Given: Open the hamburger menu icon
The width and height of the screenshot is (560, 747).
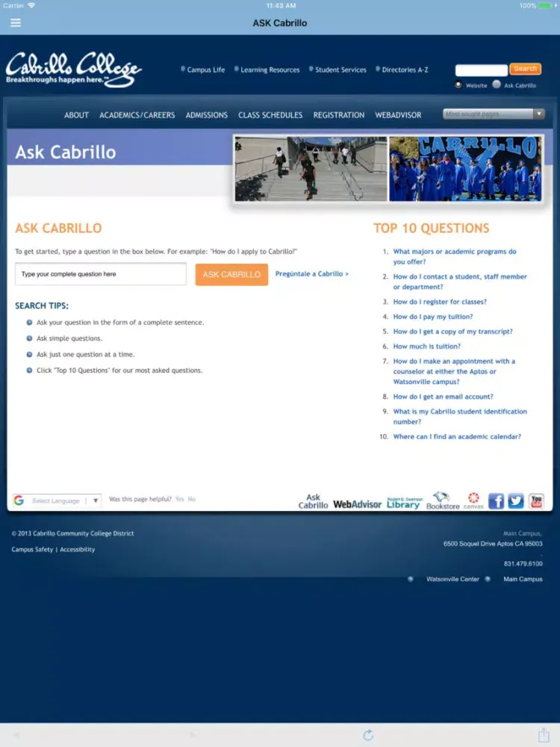Looking at the screenshot, I should pyautogui.click(x=16, y=23).
